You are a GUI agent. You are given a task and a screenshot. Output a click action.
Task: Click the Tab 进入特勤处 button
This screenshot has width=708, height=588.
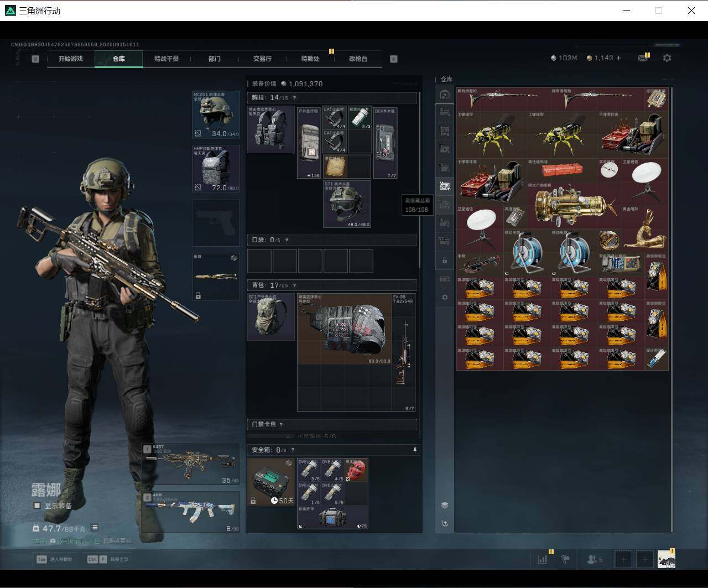(55, 559)
